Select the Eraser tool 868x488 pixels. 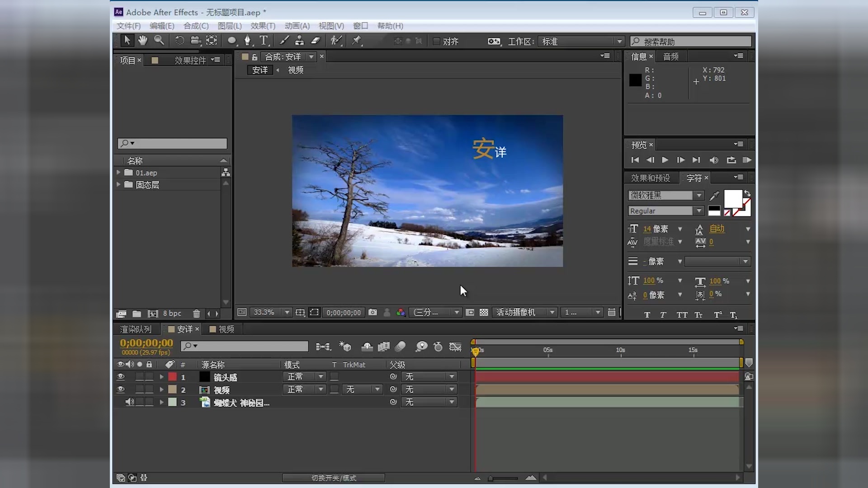coord(316,41)
